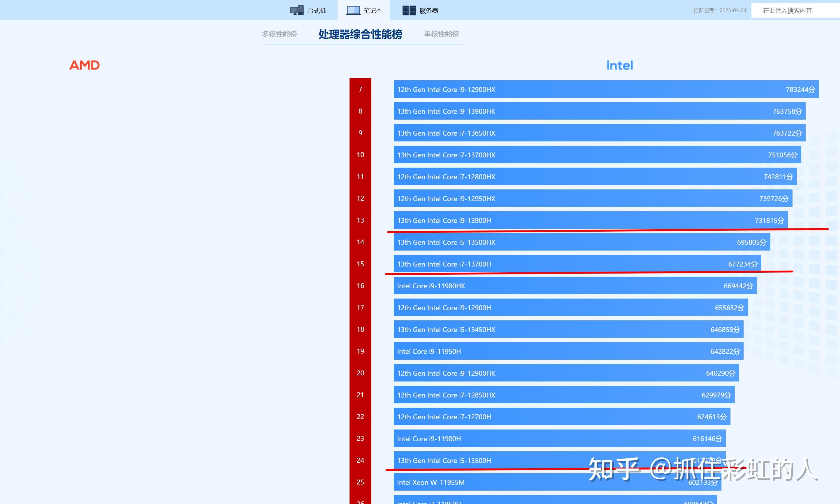Click the score 742811分
Screen dimensions: 840x504
[778, 177]
